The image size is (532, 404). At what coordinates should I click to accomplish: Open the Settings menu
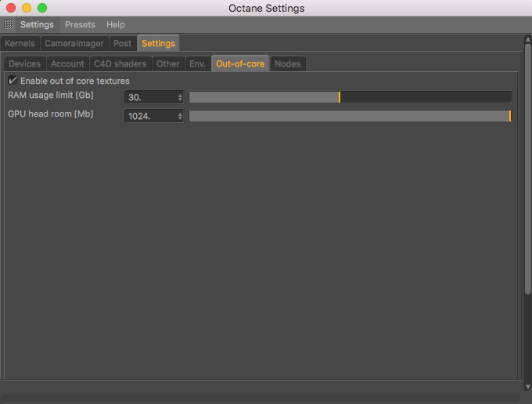tap(37, 24)
